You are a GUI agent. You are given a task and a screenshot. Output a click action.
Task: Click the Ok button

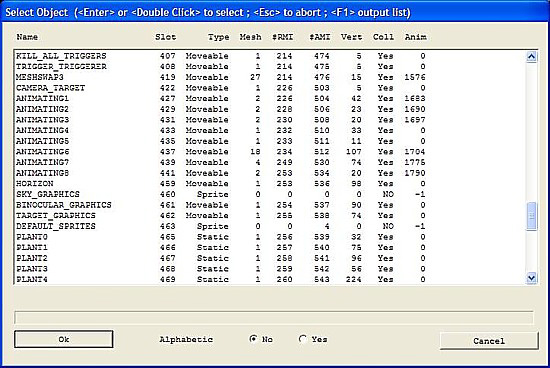click(x=63, y=339)
